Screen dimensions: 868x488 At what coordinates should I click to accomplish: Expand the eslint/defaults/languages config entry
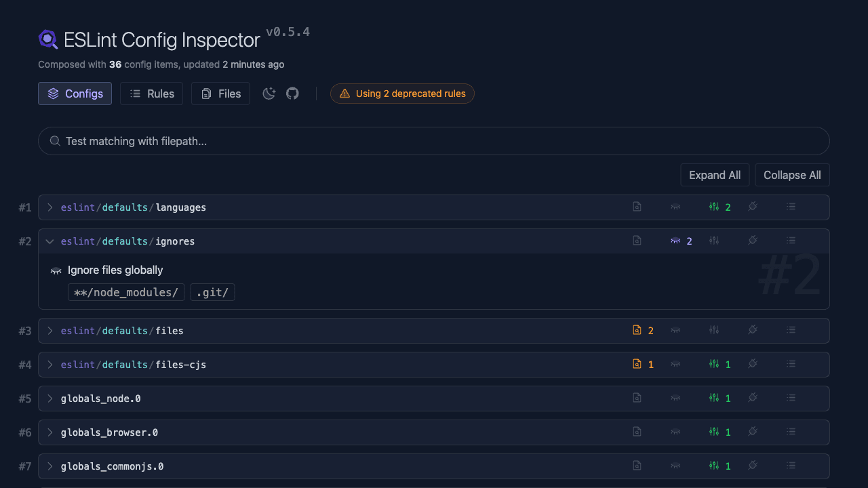click(50, 207)
